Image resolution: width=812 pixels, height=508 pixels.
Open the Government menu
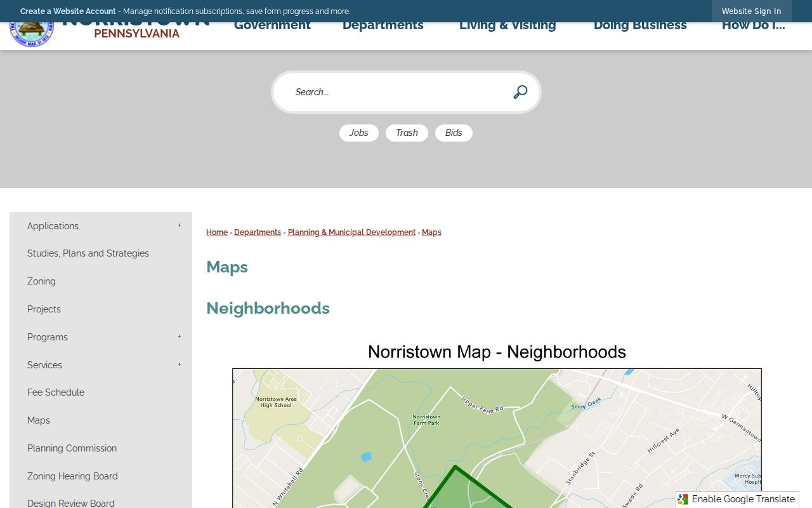(x=272, y=25)
